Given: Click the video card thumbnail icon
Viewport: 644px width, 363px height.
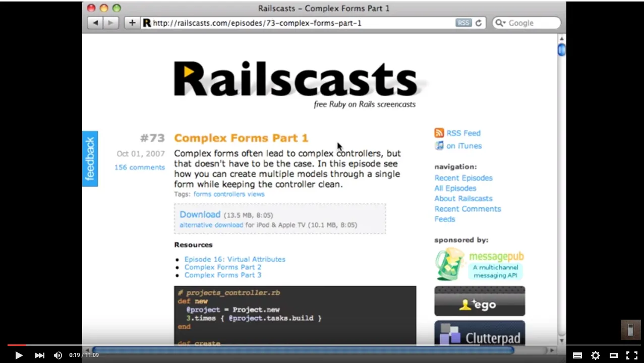Looking at the screenshot, I should 630,330.
